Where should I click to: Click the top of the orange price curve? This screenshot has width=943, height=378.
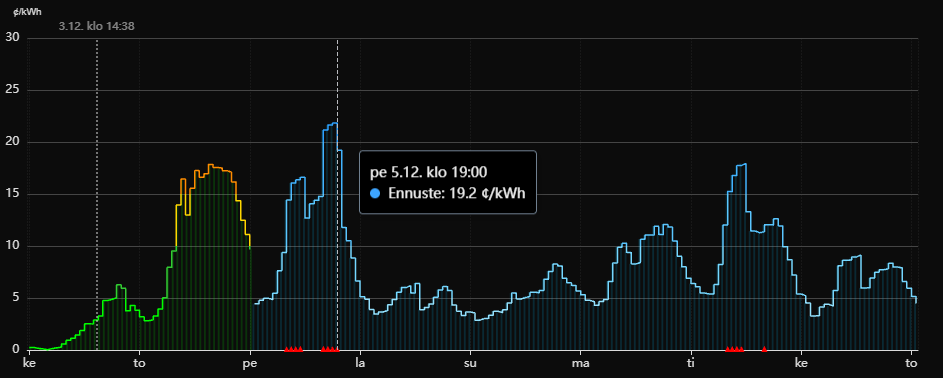coord(210,165)
